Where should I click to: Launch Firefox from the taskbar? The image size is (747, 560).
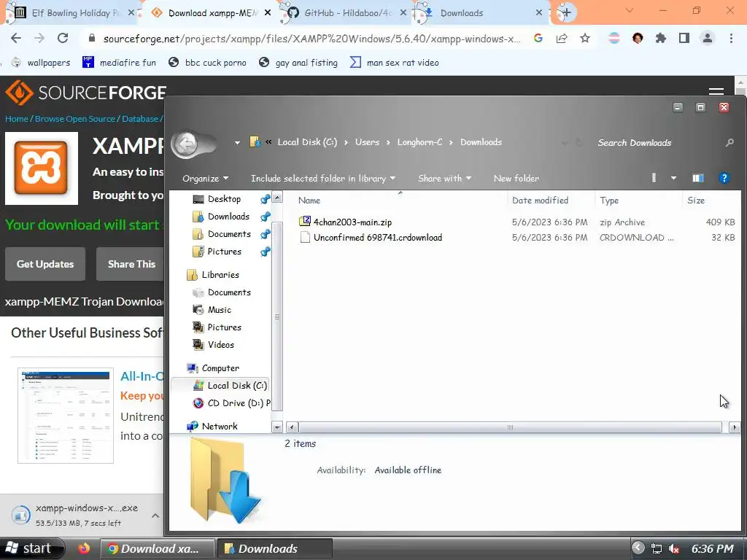(x=85, y=548)
